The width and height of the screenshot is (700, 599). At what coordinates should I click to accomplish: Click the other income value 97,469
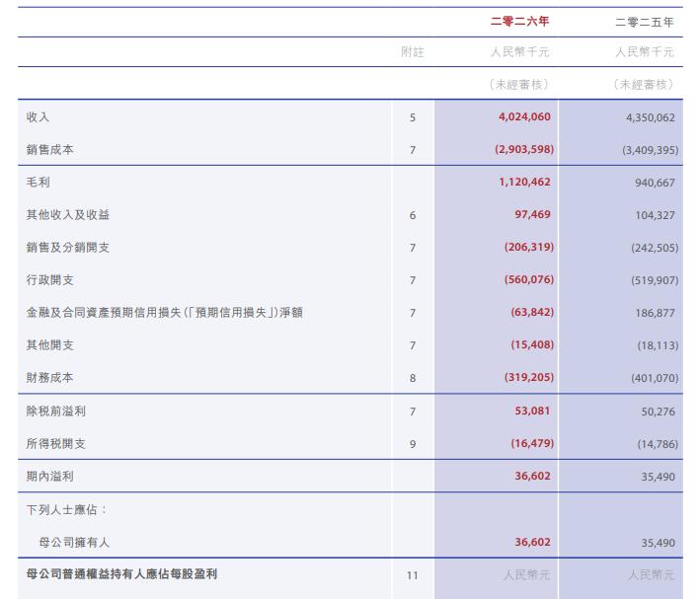pos(532,215)
